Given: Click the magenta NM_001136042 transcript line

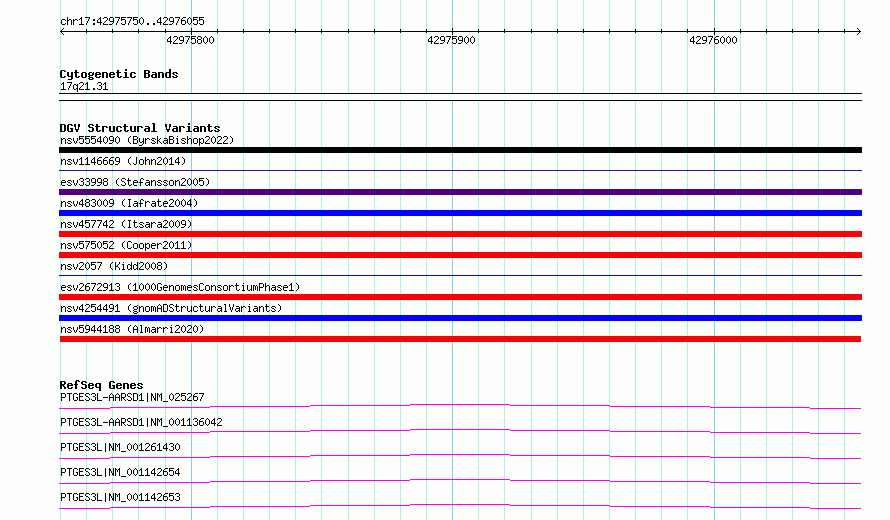Looking at the screenshot, I should click(x=460, y=431).
